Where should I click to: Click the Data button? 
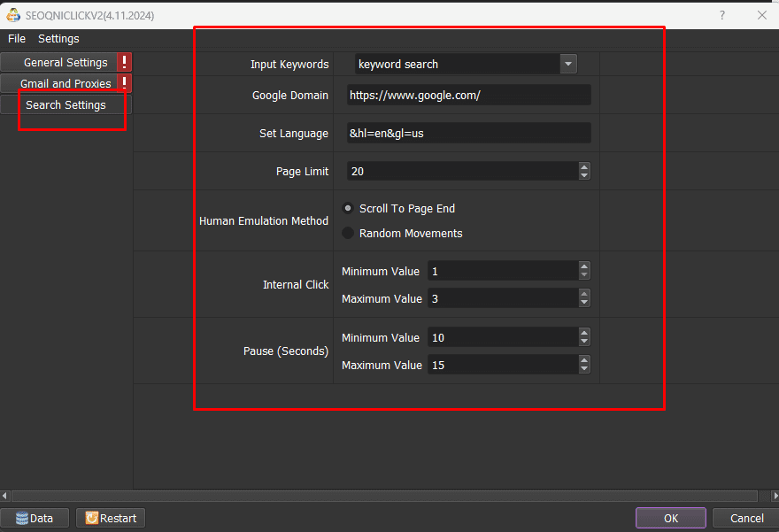[35, 518]
